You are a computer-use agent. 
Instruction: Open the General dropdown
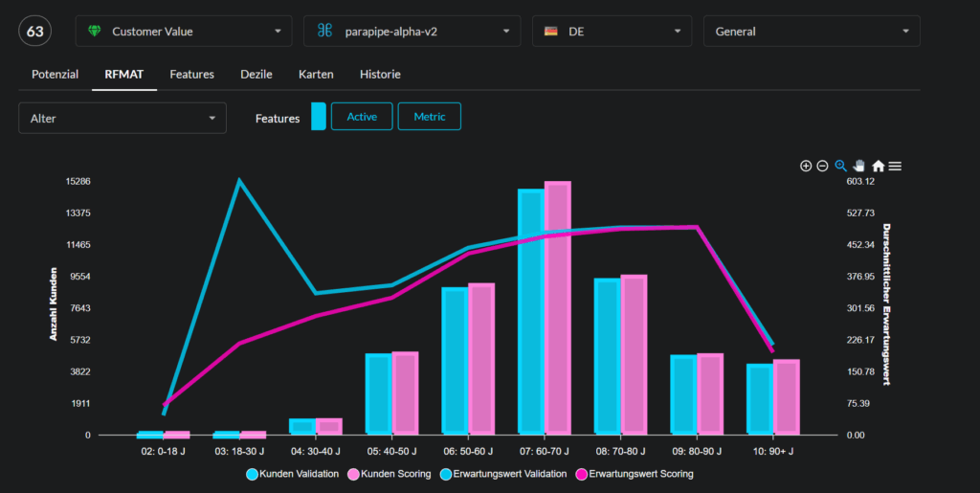pyautogui.click(x=812, y=31)
